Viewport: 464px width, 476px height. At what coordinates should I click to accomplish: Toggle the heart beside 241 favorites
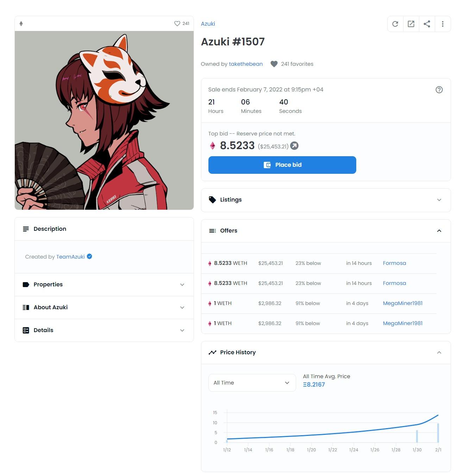(274, 64)
